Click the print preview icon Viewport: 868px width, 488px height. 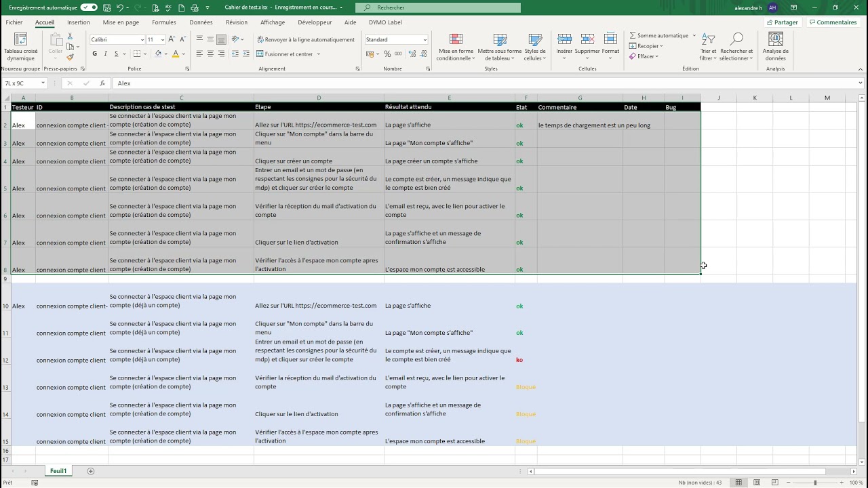click(x=155, y=7)
